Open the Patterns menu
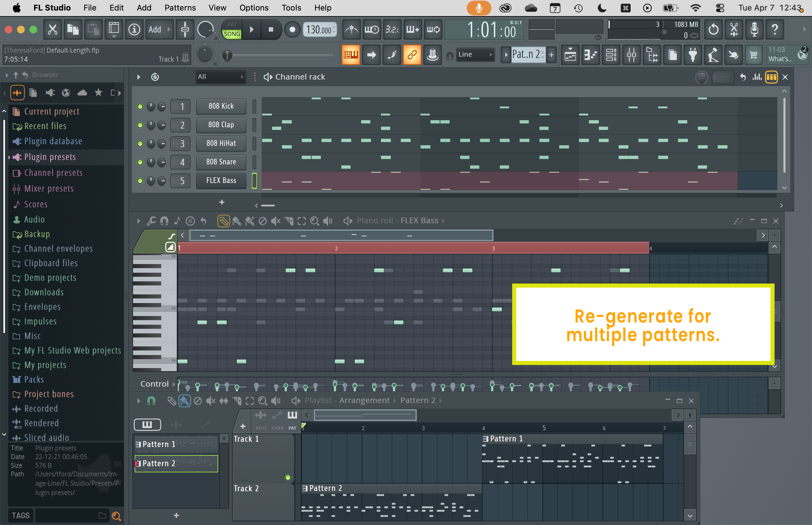 [x=180, y=8]
